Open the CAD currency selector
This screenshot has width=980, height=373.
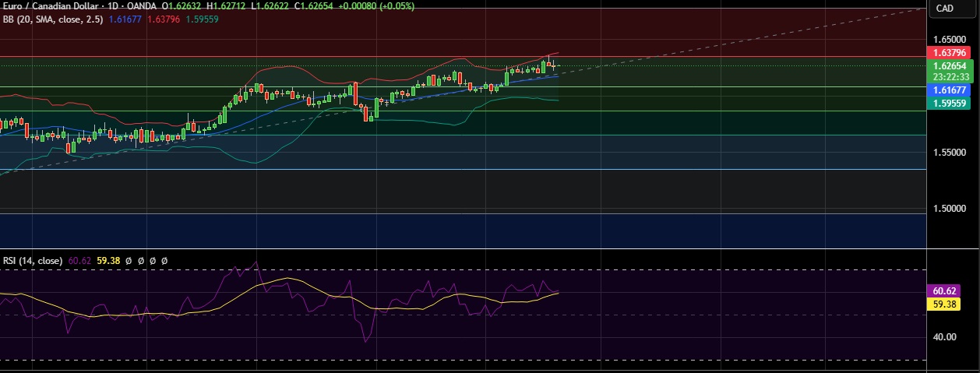944,9
